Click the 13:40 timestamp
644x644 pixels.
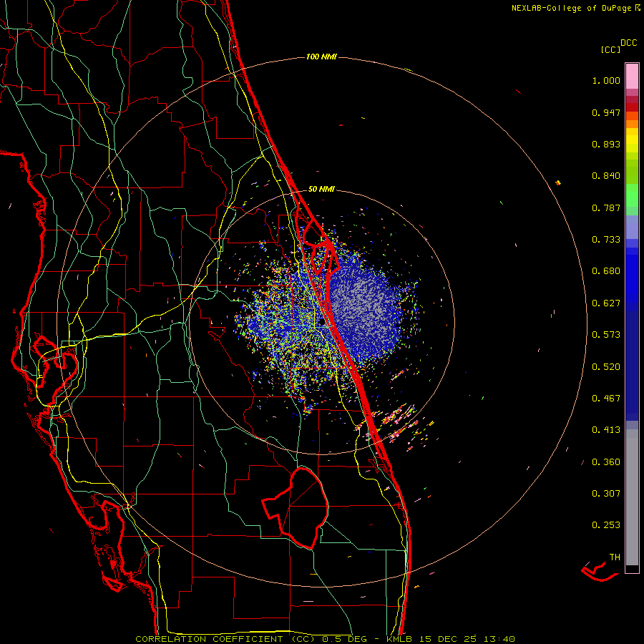499,639
